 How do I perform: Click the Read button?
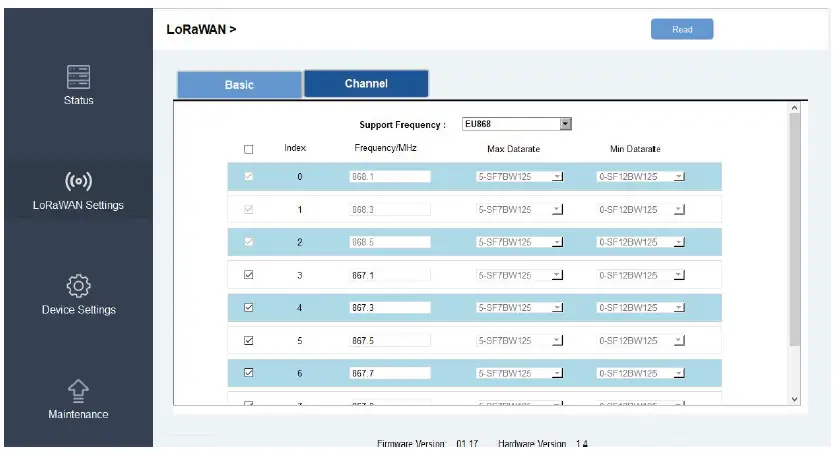pyautogui.click(x=682, y=29)
